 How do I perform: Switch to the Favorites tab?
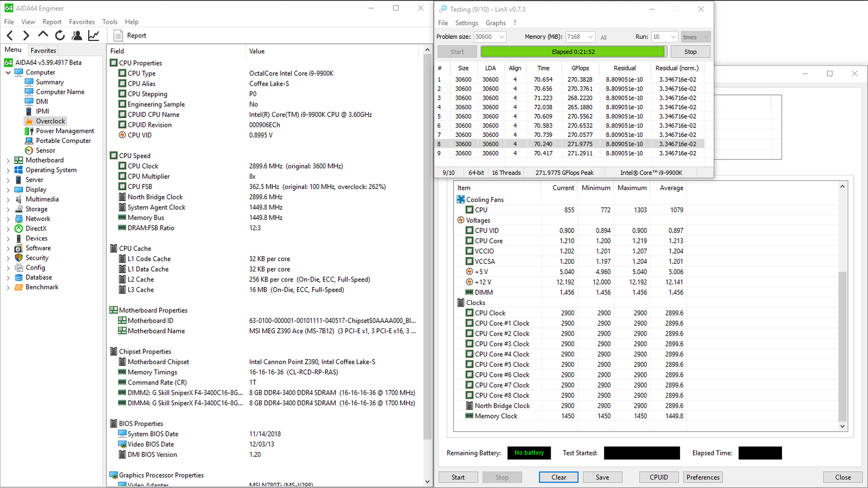pyautogui.click(x=43, y=51)
